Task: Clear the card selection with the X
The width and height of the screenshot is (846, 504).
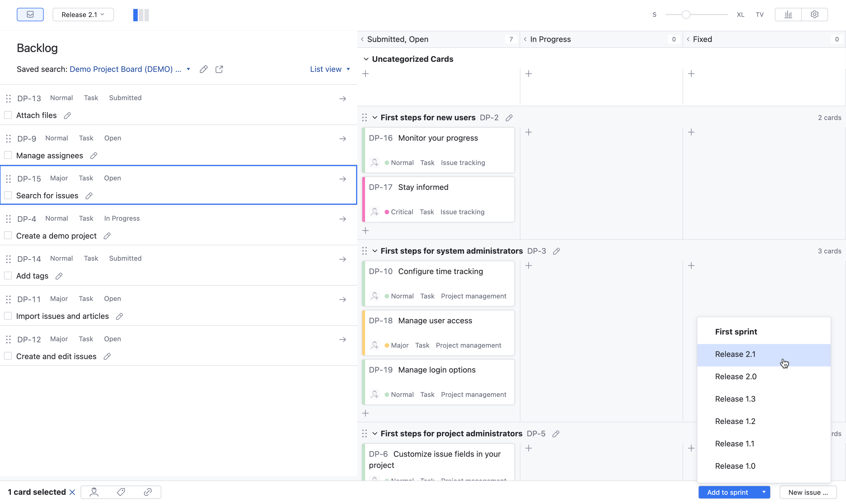Action: [x=72, y=492]
